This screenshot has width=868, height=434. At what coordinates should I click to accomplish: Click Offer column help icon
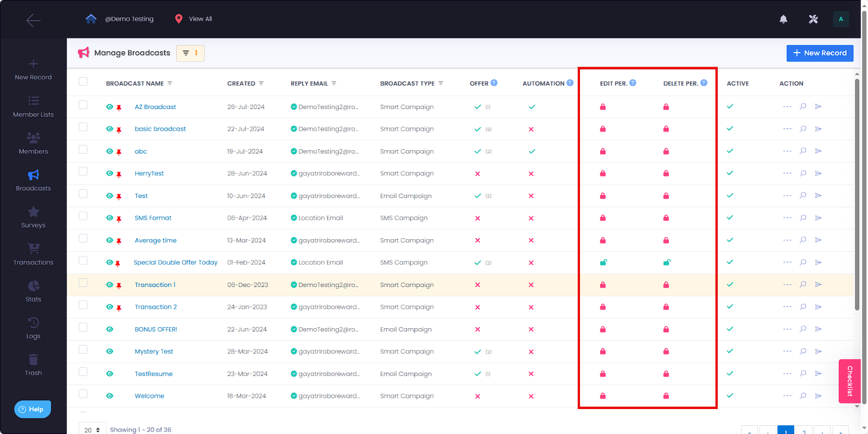click(494, 83)
